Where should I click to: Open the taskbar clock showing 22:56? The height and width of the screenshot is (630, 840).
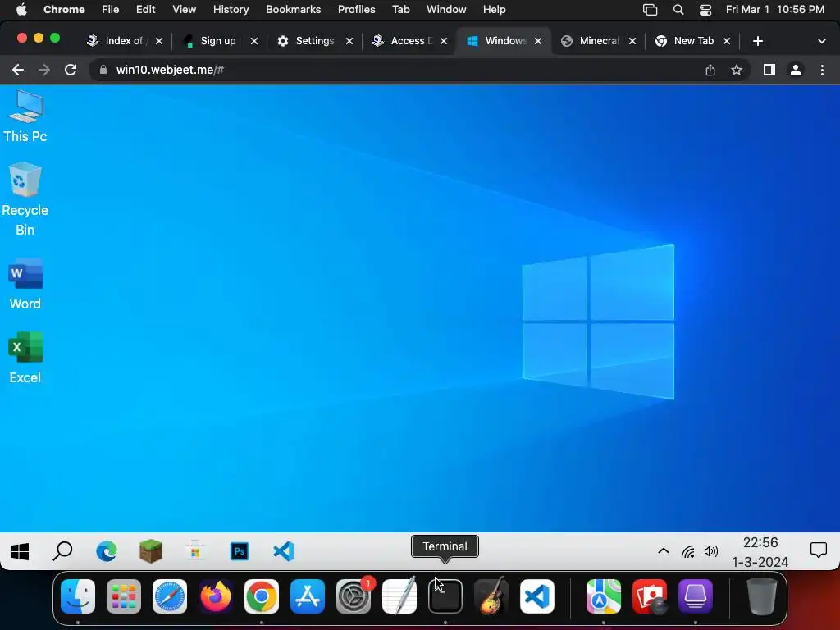pos(760,552)
